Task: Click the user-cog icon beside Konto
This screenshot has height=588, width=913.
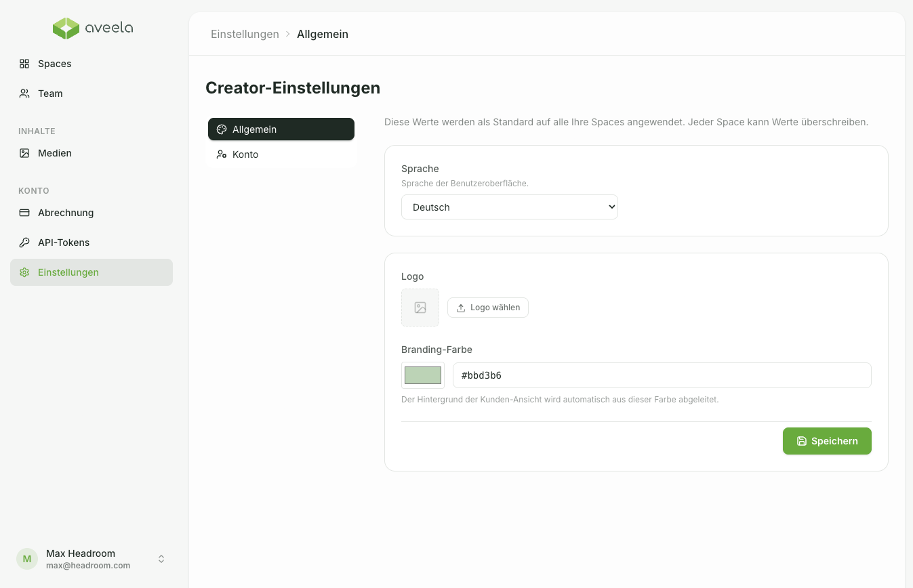Action: 221,154
